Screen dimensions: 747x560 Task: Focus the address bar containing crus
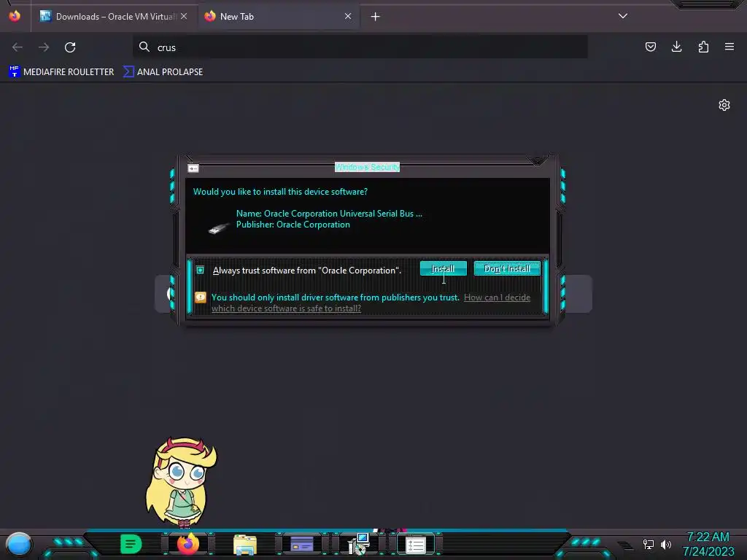360,47
